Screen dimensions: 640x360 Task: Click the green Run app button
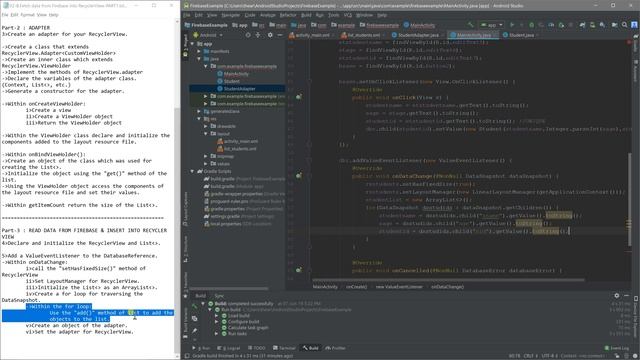point(512,25)
